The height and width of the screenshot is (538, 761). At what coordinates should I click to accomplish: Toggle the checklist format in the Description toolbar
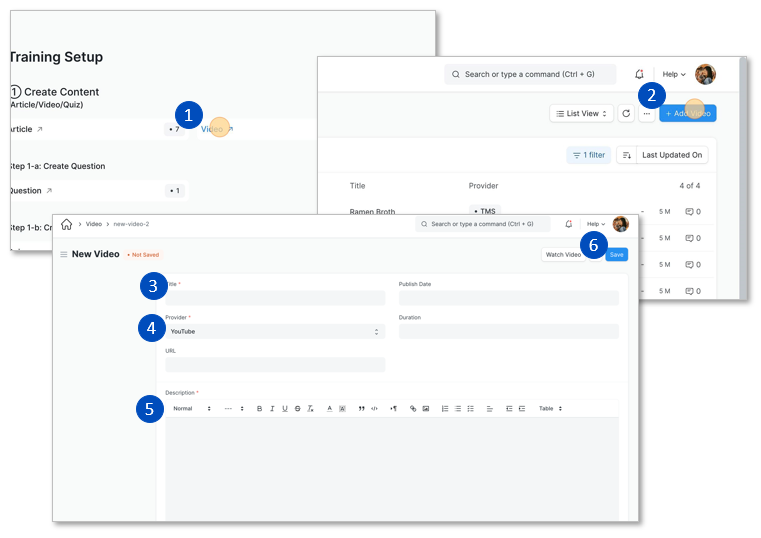click(x=471, y=409)
